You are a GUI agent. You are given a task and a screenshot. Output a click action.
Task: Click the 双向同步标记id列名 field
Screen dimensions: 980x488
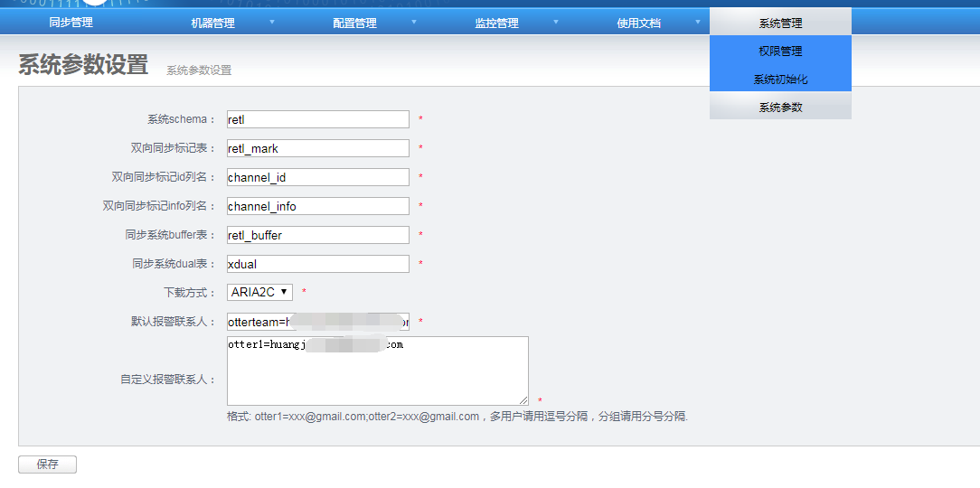coord(318,177)
